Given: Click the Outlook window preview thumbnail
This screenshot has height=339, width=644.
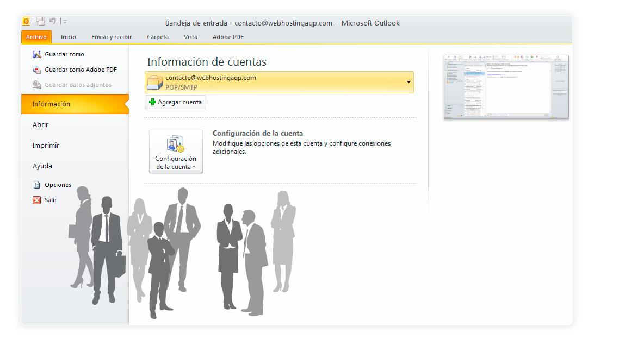Looking at the screenshot, I should tap(506, 87).
